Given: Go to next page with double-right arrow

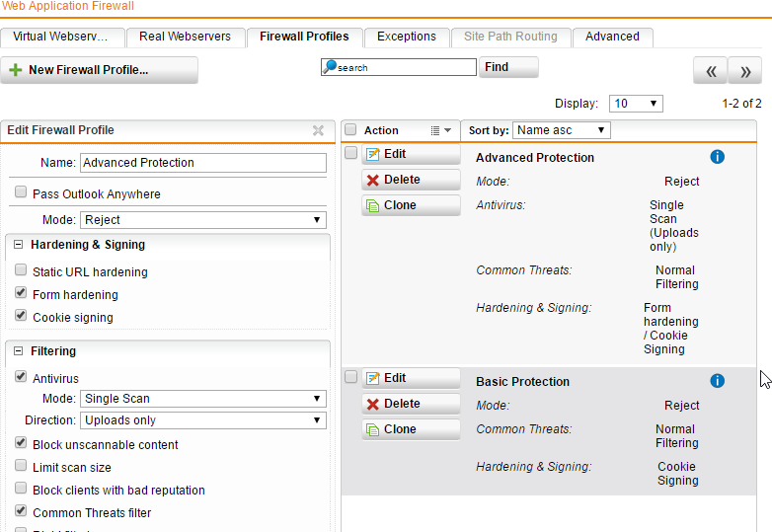Looking at the screenshot, I should tap(745, 71).
